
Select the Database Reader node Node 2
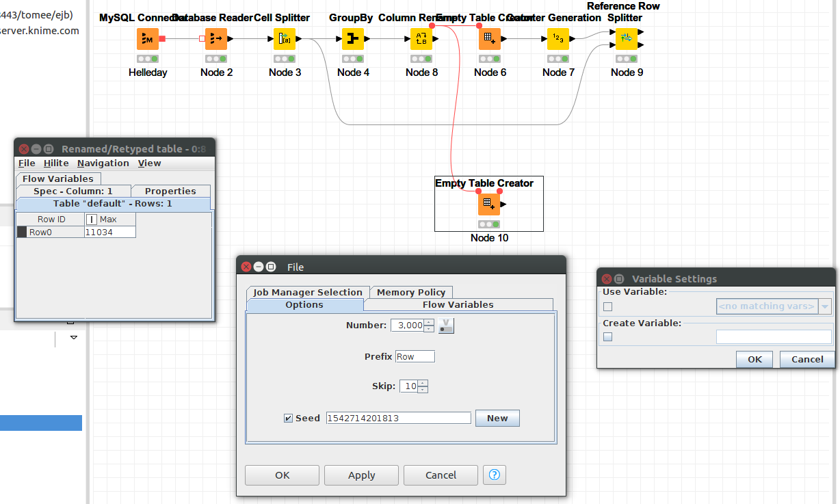click(x=216, y=39)
